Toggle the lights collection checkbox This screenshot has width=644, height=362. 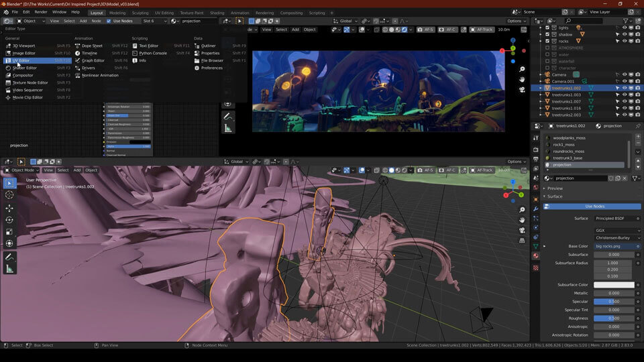click(x=547, y=28)
